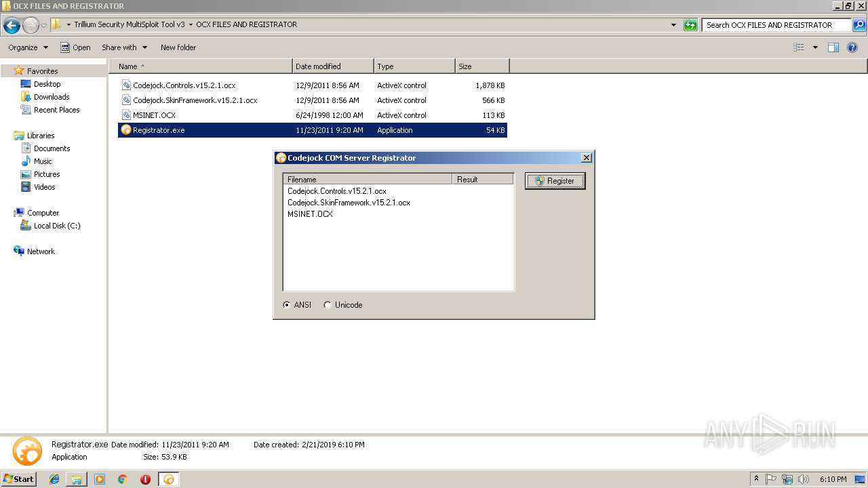Viewport: 868px width, 488px height.
Task: Click the large Registrator icon in details pane
Action: click(x=27, y=451)
